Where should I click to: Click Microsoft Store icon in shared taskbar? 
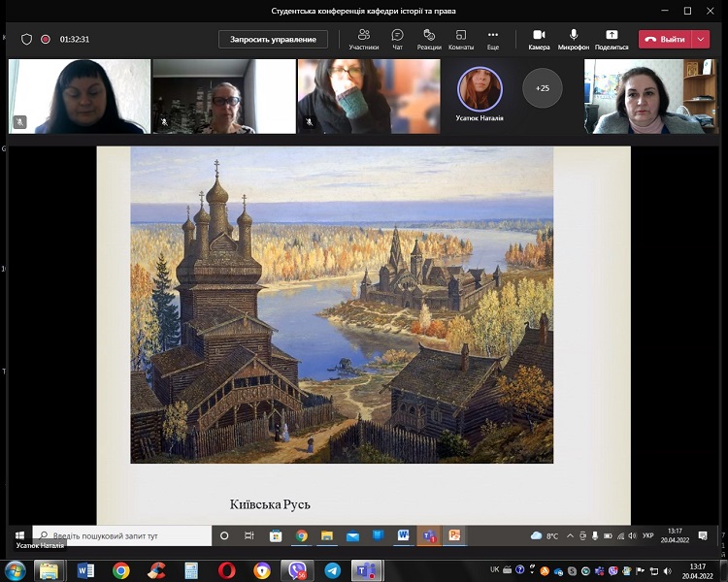[x=276, y=536]
